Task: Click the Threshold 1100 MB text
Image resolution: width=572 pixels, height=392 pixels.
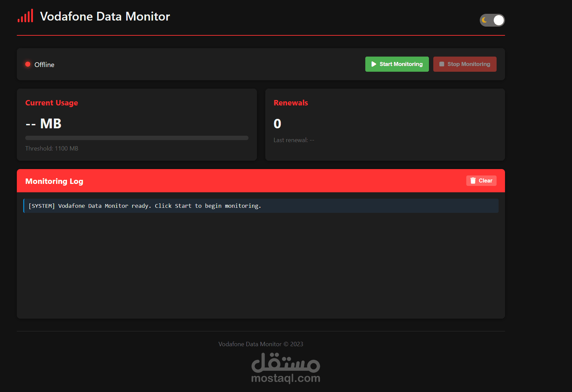Action: click(x=52, y=148)
